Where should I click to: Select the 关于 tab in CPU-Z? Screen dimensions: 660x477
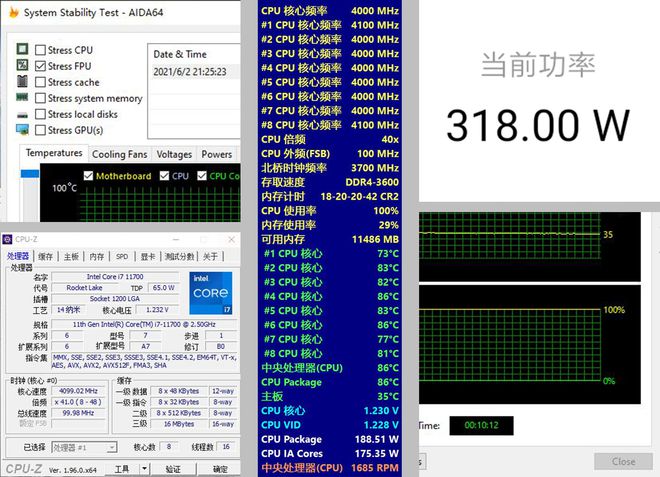click(x=210, y=256)
